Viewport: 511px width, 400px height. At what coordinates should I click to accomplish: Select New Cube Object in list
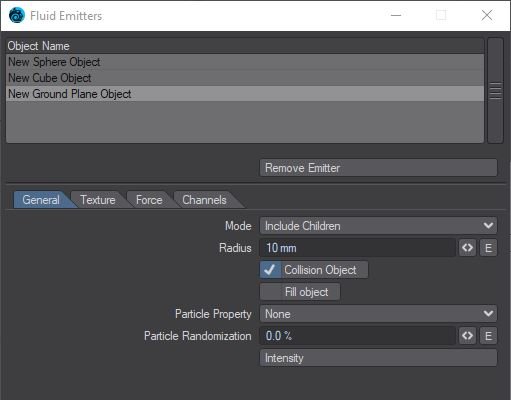[245, 78]
